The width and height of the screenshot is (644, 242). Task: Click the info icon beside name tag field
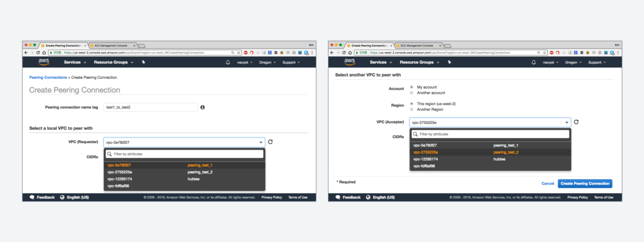click(x=203, y=107)
